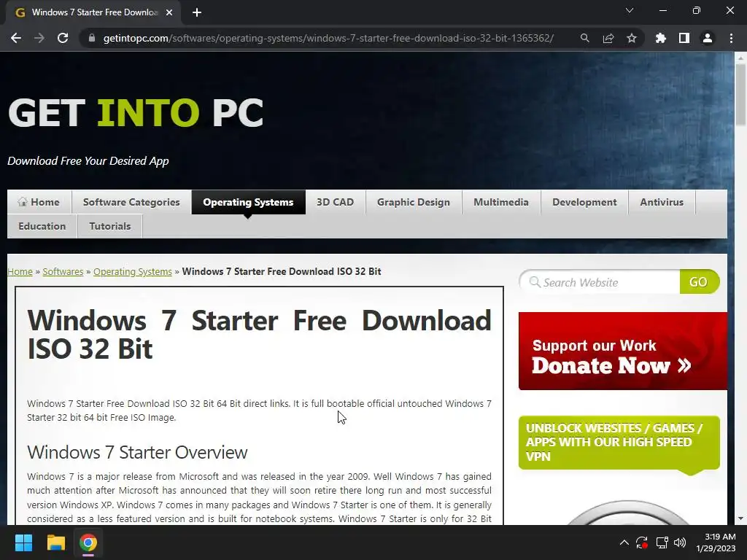Click the Search Website input field

click(600, 282)
